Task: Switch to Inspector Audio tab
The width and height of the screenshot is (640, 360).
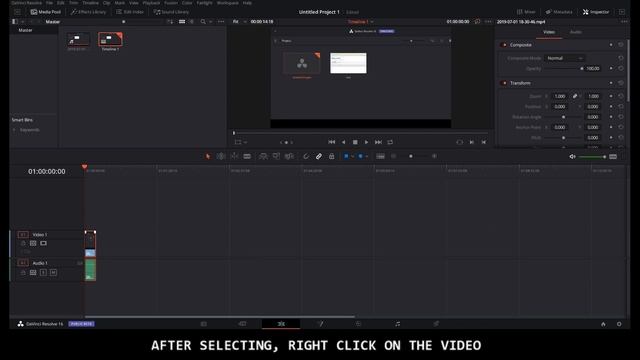Action: [x=576, y=32]
